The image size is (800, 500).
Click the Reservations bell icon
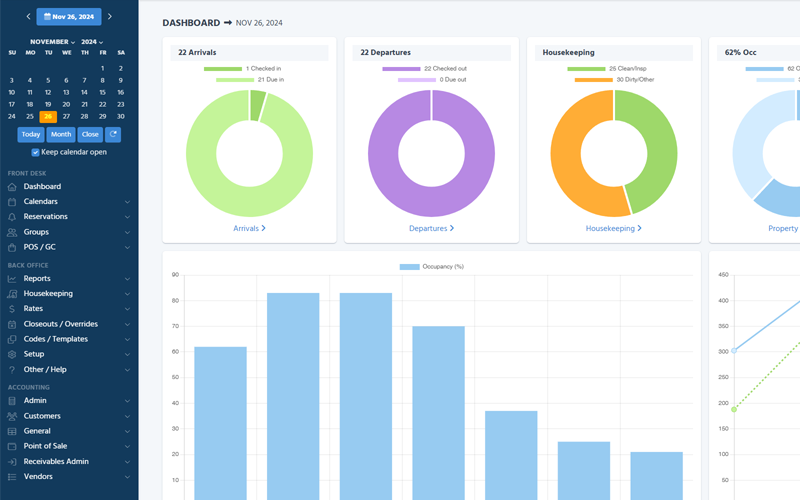(x=12, y=217)
